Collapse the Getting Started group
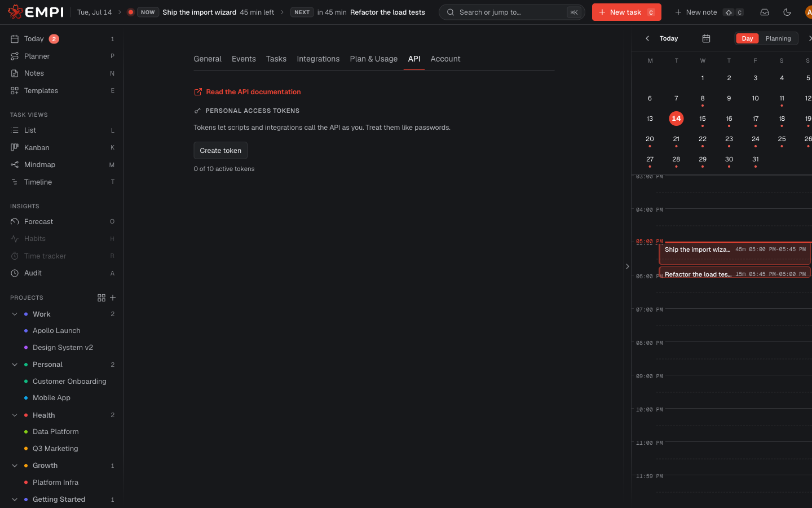The height and width of the screenshot is (508, 812). tap(15, 500)
